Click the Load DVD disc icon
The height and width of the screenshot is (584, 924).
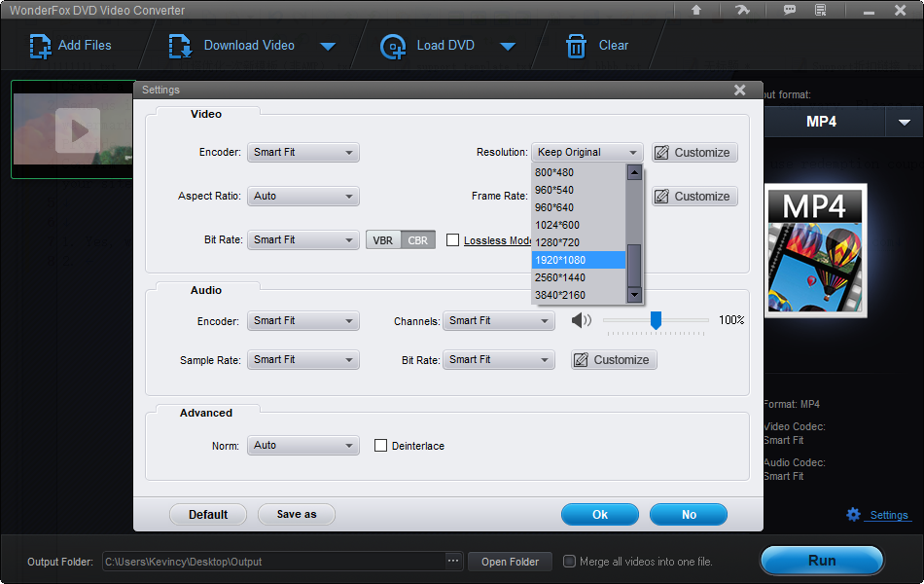coord(393,45)
